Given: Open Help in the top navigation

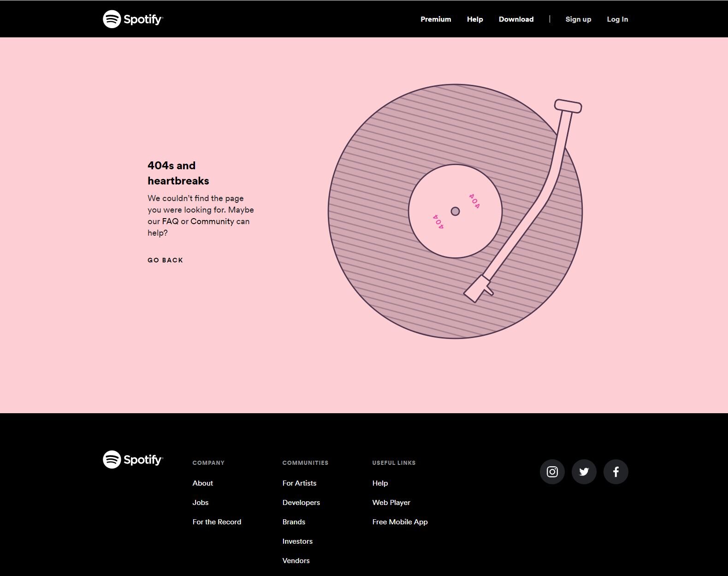Looking at the screenshot, I should [475, 19].
